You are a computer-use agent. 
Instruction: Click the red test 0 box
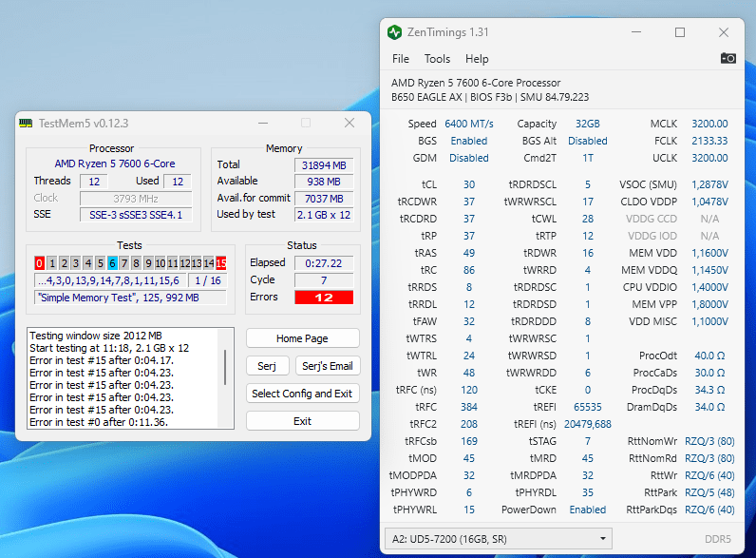pos(40,263)
